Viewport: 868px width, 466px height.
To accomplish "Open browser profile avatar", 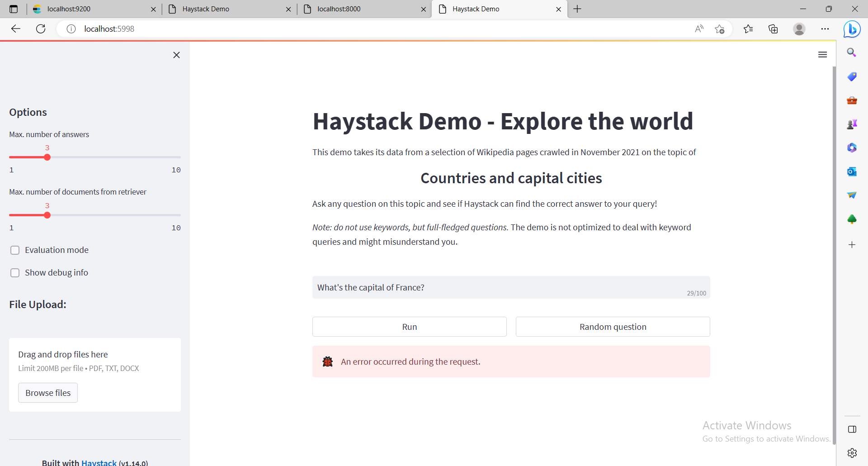I will 799,29.
